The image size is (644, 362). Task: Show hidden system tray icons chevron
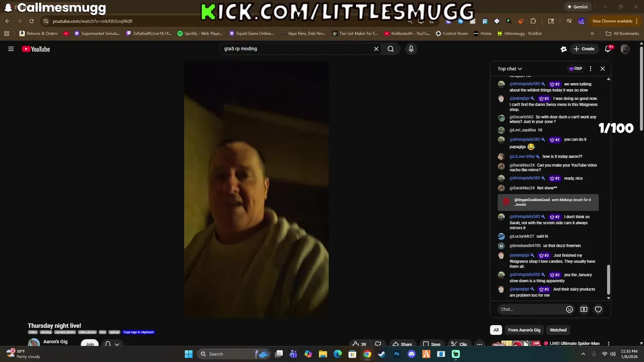point(583,354)
